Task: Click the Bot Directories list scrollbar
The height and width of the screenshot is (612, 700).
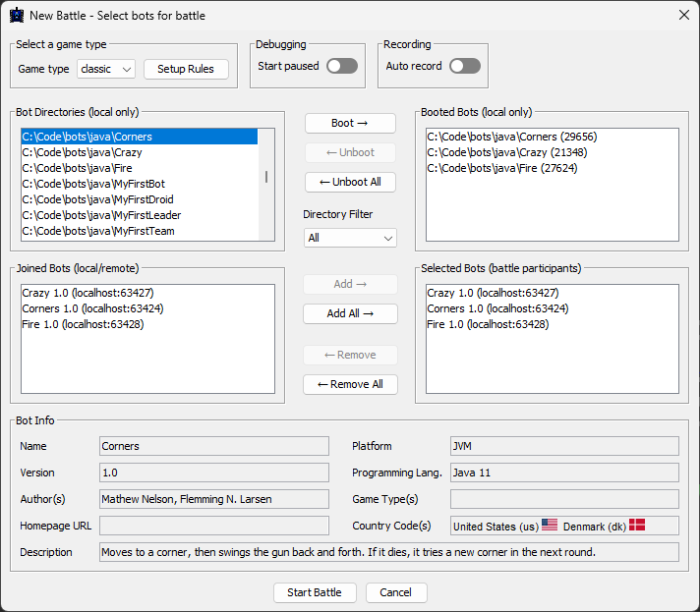Action: pos(265,177)
